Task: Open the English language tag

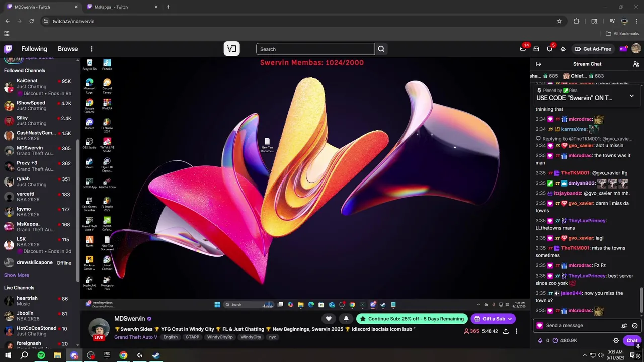Action: click(170, 337)
